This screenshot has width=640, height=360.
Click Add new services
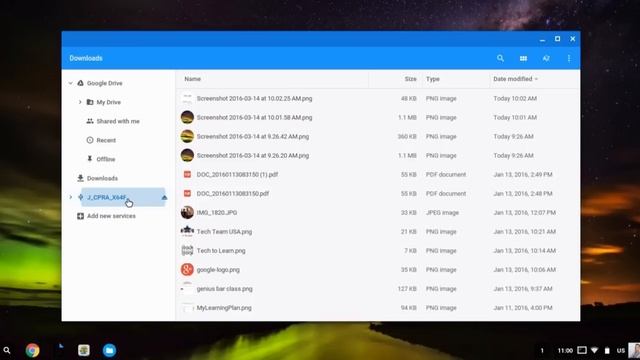(111, 216)
